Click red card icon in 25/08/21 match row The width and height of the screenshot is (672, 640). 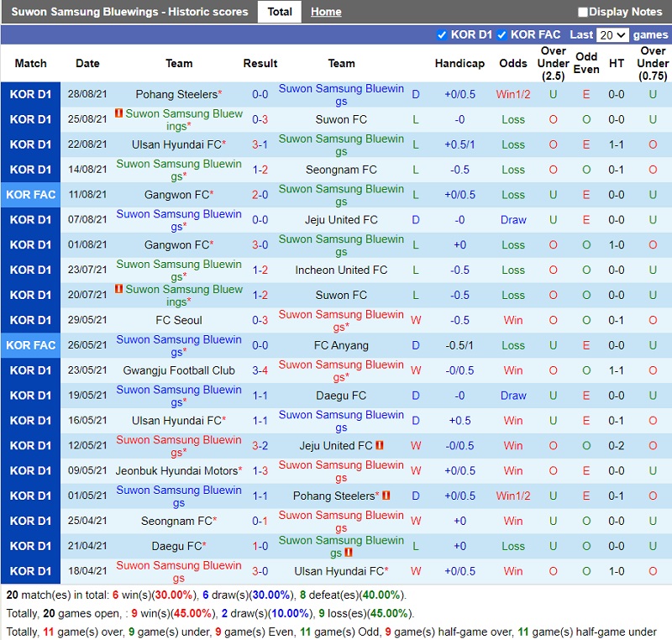click(119, 113)
